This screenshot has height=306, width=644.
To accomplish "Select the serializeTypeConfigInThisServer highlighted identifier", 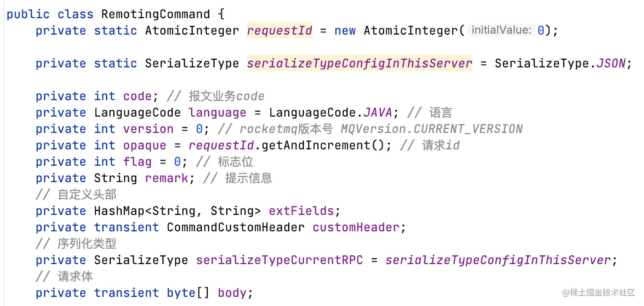I will [x=359, y=63].
